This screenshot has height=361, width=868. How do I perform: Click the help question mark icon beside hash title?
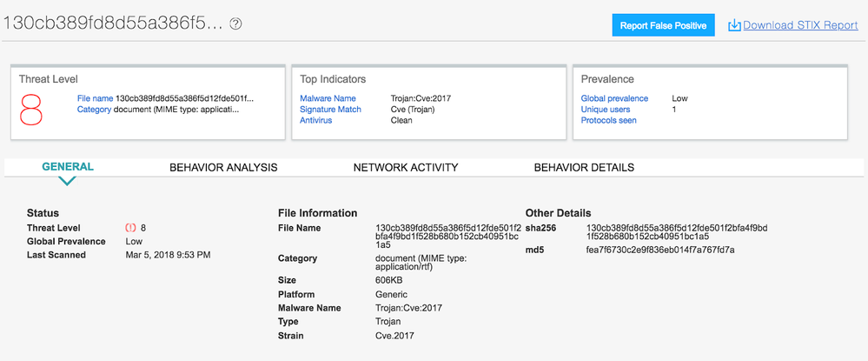pyautogui.click(x=235, y=24)
